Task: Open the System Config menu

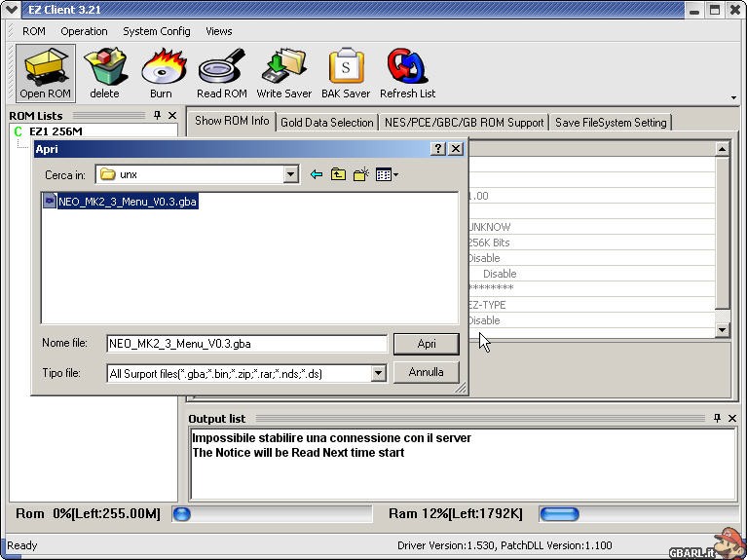Action: (156, 31)
